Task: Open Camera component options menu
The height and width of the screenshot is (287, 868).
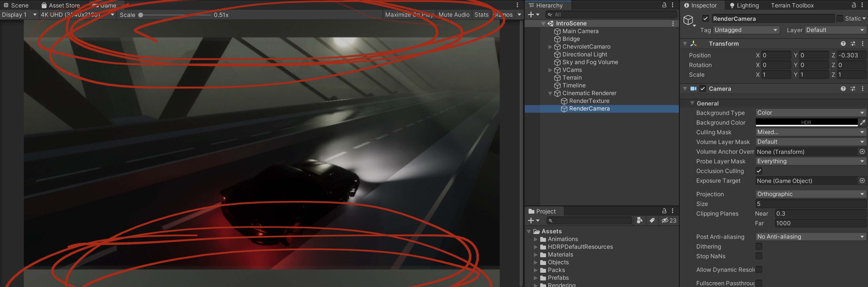Action: click(863, 89)
